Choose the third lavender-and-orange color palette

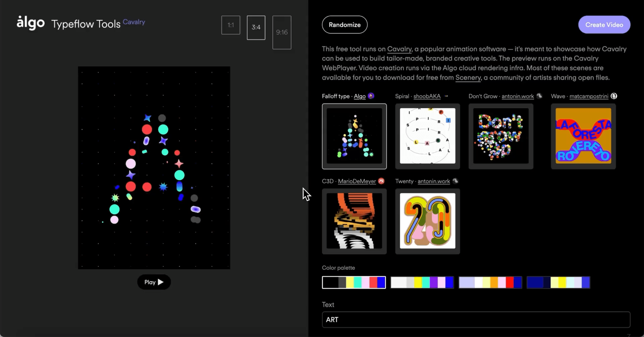coord(490,282)
